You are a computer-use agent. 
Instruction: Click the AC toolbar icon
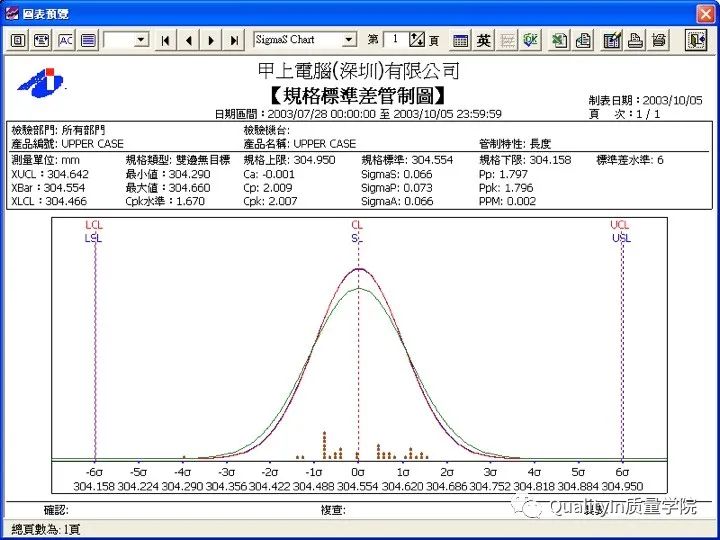point(65,40)
